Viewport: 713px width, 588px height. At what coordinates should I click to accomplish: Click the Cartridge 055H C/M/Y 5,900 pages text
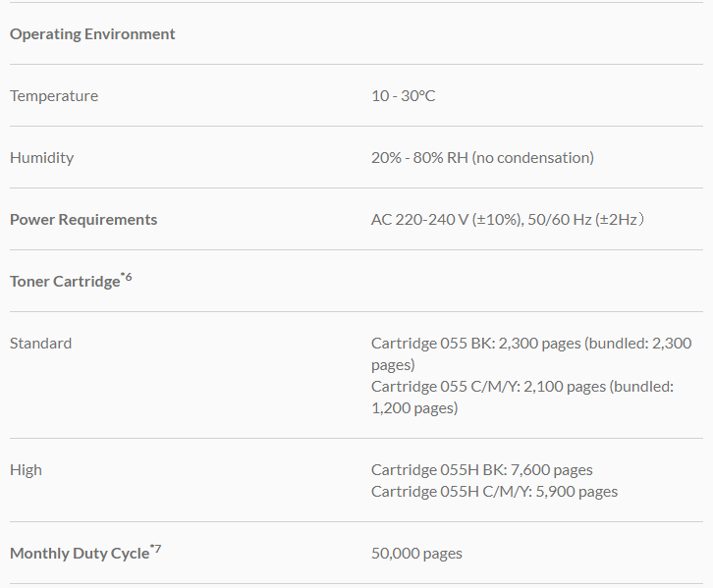click(x=494, y=492)
